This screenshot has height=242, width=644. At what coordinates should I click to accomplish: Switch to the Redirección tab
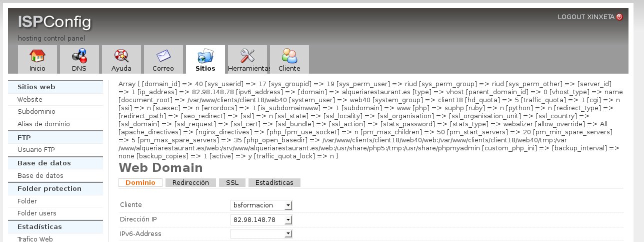[190, 183]
